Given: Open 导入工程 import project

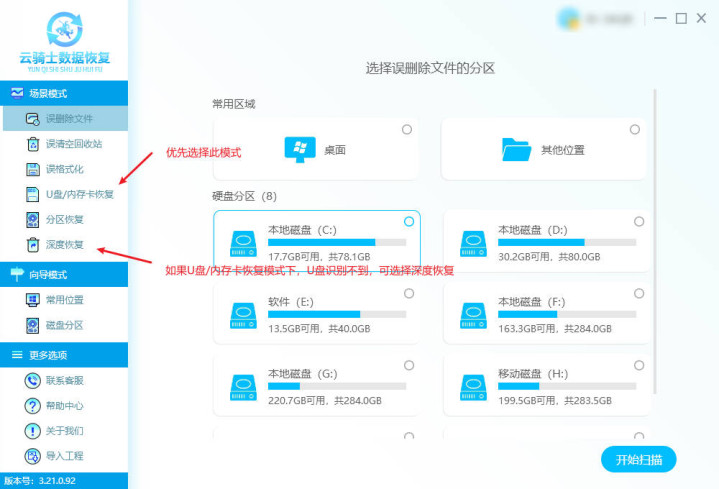Looking at the screenshot, I should click(x=64, y=456).
